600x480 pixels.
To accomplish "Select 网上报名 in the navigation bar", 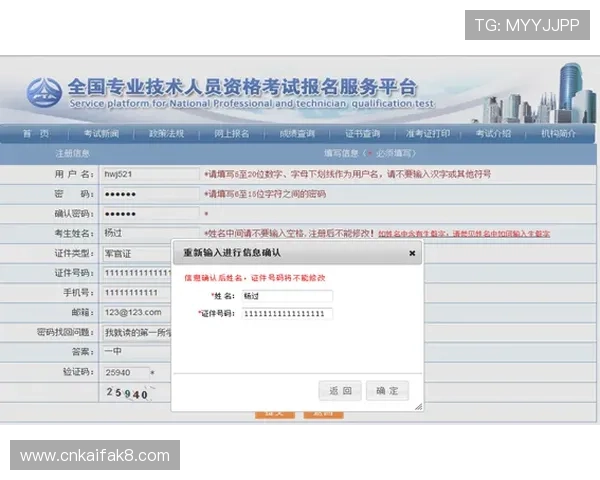I will coord(232,134).
